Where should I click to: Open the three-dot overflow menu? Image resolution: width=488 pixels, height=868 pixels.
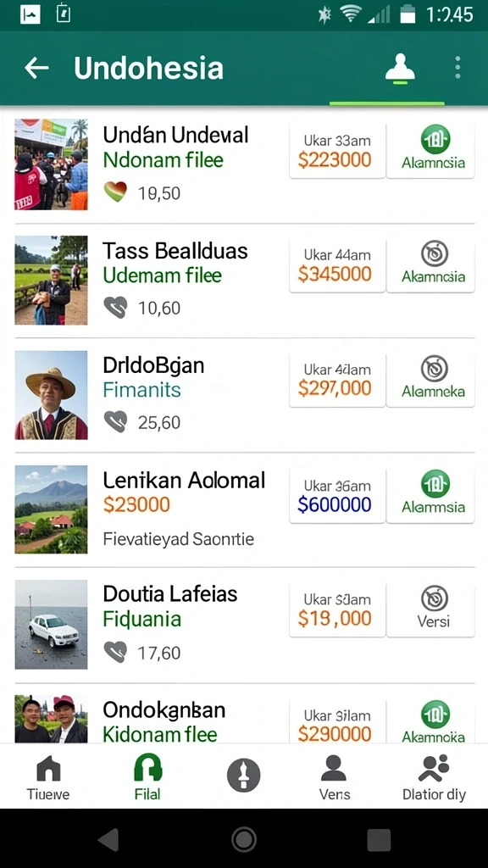click(457, 68)
